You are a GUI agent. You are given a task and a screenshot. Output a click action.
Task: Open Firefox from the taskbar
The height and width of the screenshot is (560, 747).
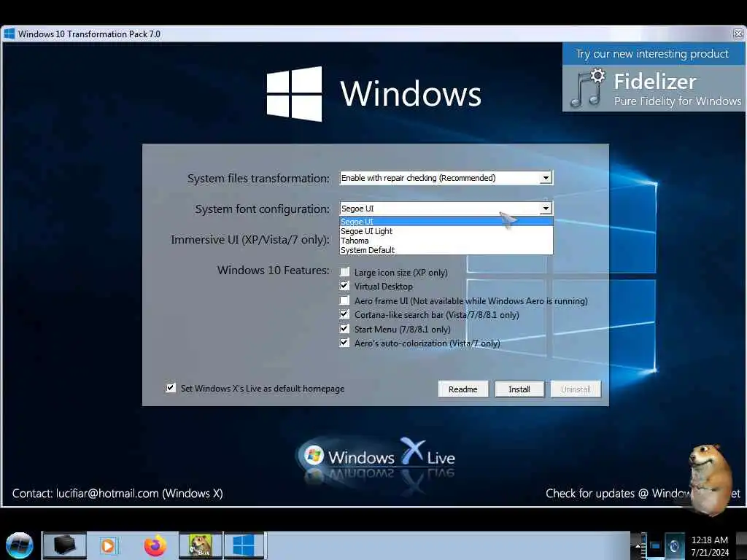click(155, 545)
